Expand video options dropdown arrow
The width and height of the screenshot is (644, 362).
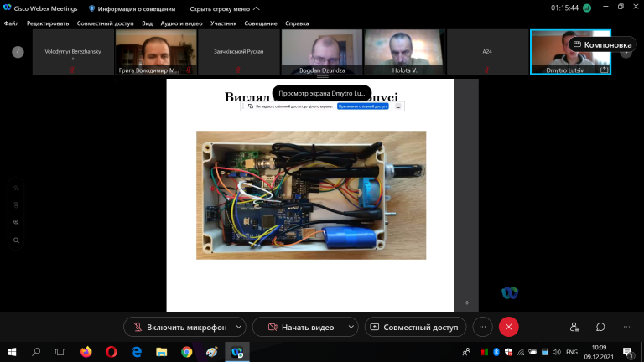pos(351,327)
